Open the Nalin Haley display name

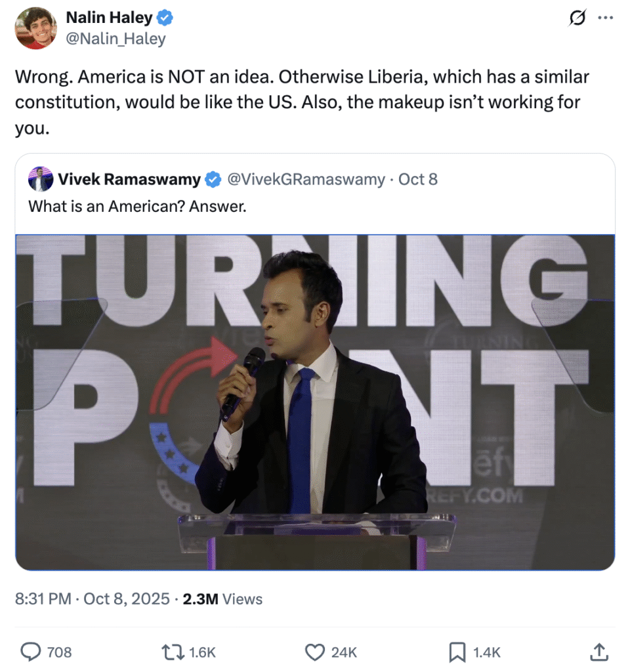coord(109,19)
